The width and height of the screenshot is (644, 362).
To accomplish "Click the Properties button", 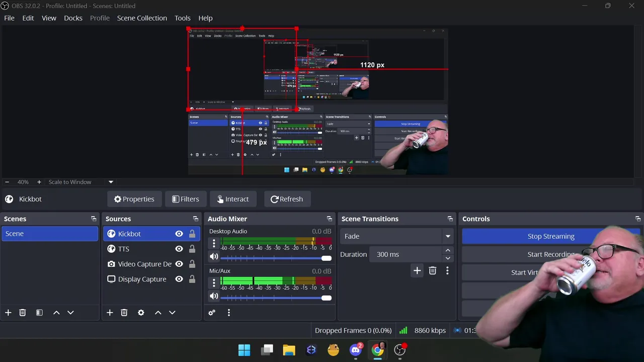I will coord(134,199).
